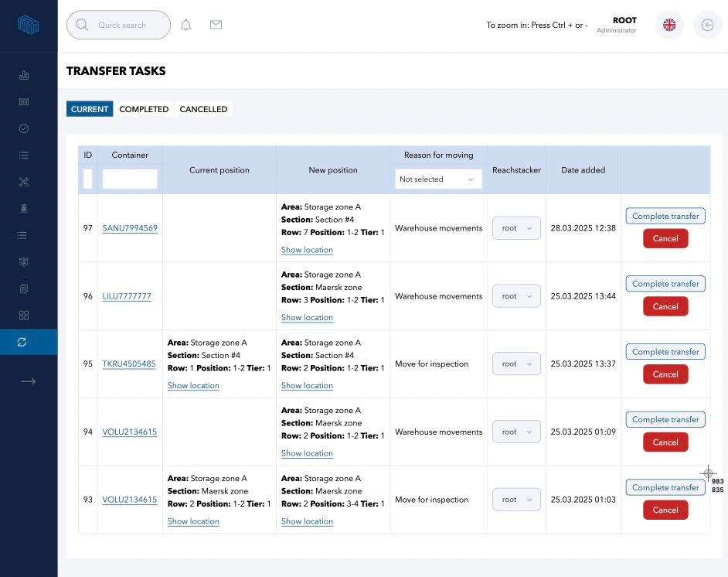Click the container logo in the sidebar
The width and height of the screenshot is (728, 577).
[28, 25]
